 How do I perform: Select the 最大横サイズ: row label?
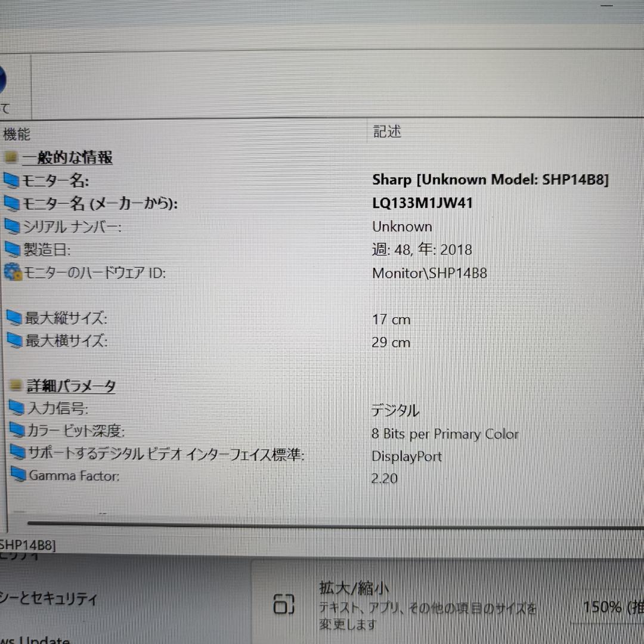(67, 340)
